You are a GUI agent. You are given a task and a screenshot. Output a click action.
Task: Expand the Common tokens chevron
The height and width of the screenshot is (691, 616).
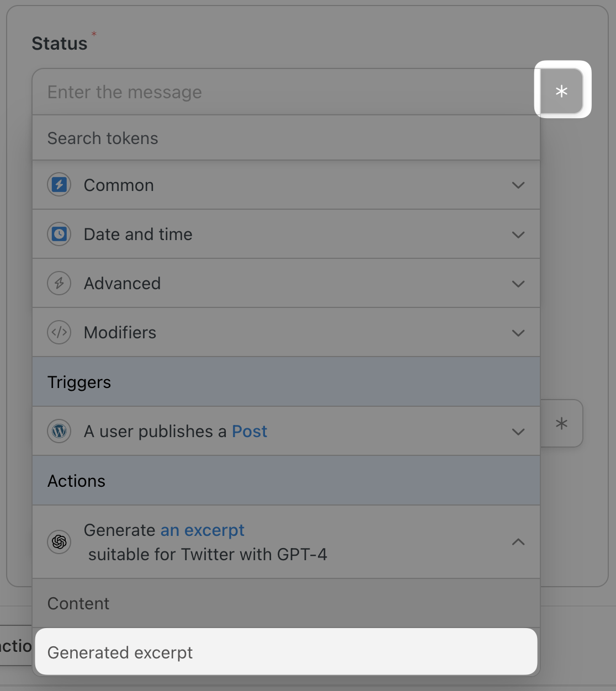(x=518, y=185)
